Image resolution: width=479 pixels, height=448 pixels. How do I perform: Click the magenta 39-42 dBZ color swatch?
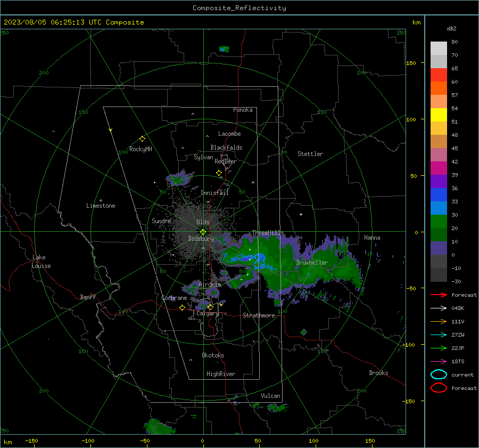tap(439, 168)
